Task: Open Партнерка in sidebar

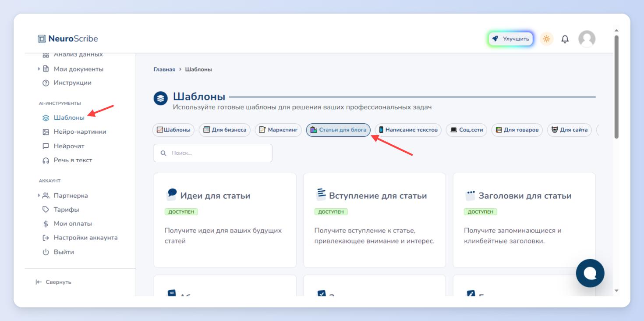Action: pyautogui.click(x=71, y=196)
